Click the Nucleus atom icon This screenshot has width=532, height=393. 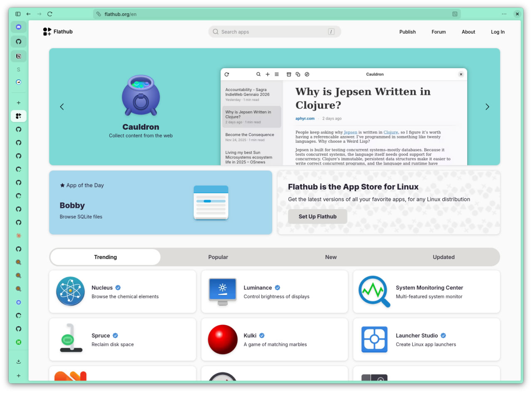70,292
